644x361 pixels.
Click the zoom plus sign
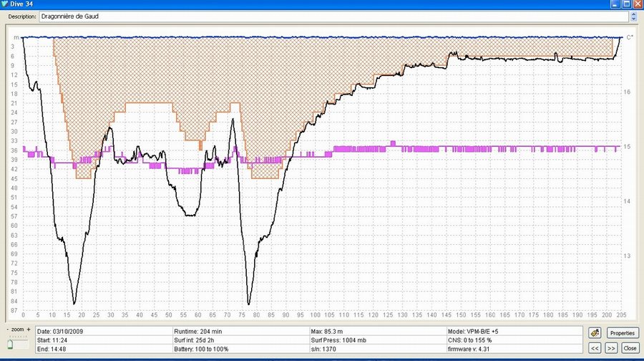[x=29, y=329]
